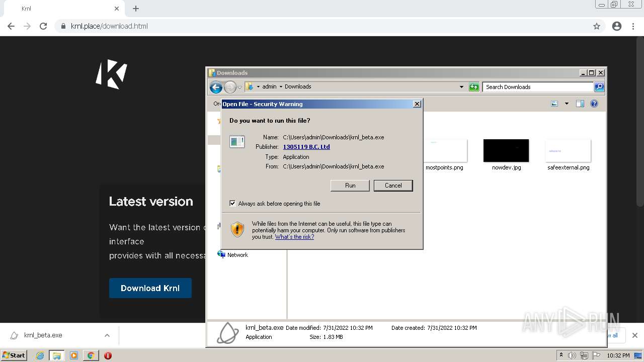Open Explorer help icon
The image size is (644, 362).
click(594, 104)
